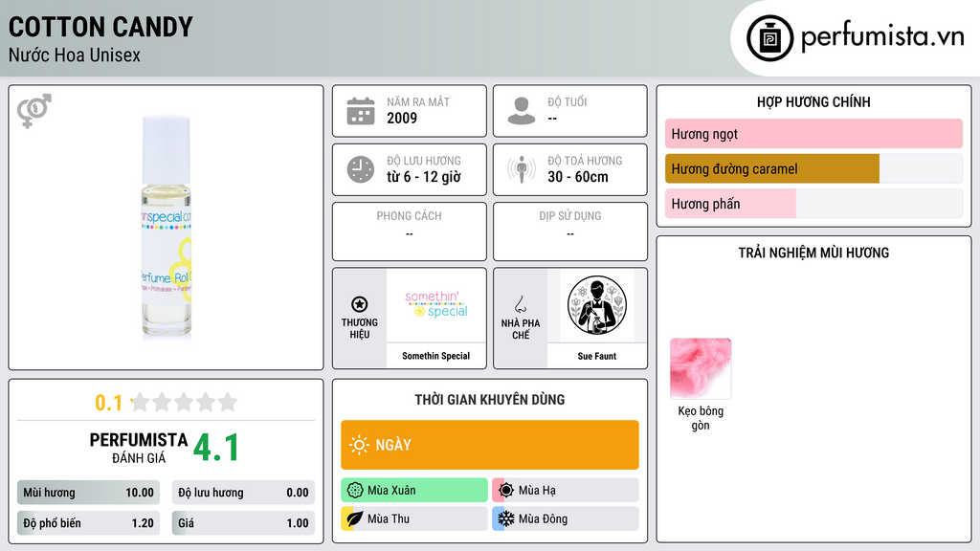Click the Cotton Candy roll-on bottle image
980x551 pixels.
[x=167, y=228]
